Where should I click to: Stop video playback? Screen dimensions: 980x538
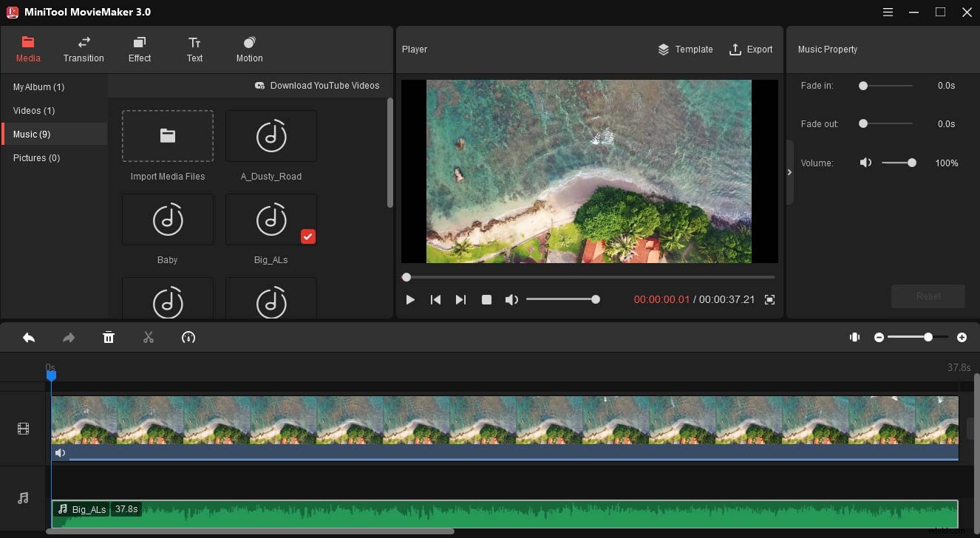coord(486,299)
